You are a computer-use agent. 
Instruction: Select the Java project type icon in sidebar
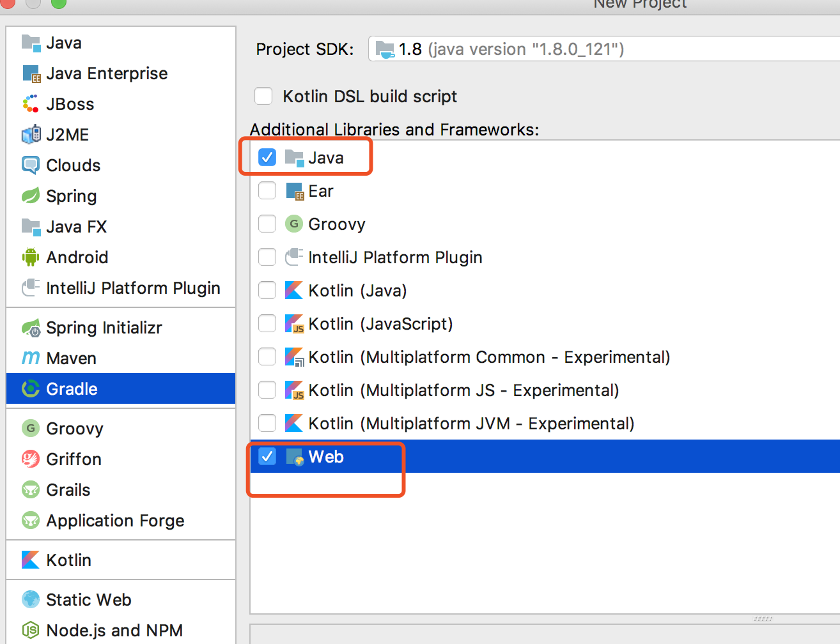click(x=31, y=43)
